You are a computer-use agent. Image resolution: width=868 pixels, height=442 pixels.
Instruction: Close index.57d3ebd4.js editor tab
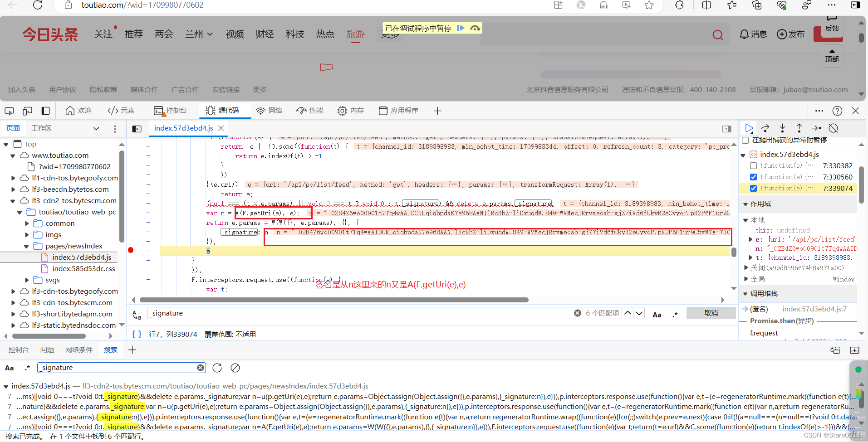point(221,128)
